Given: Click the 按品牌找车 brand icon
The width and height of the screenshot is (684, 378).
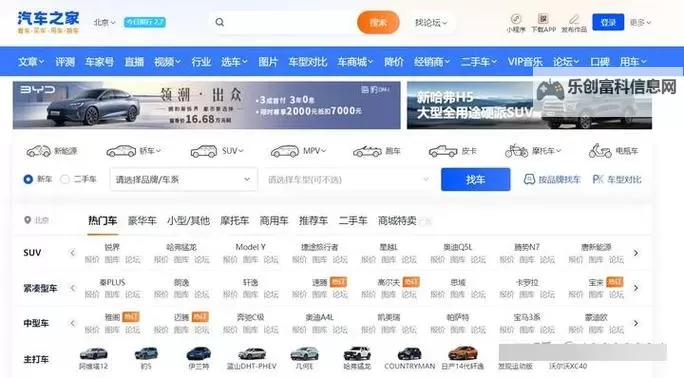Looking at the screenshot, I should [529, 179].
